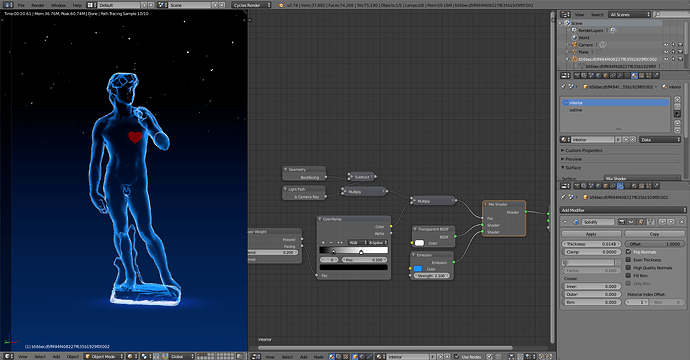Click the material name field interior
Image resolution: width=690 pixels, height=360 pixels.
click(593, 140)
